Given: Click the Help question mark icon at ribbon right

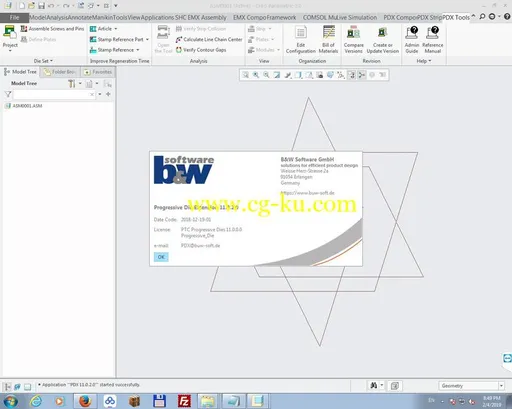Looking at the screenshot, I should [507, 17].
